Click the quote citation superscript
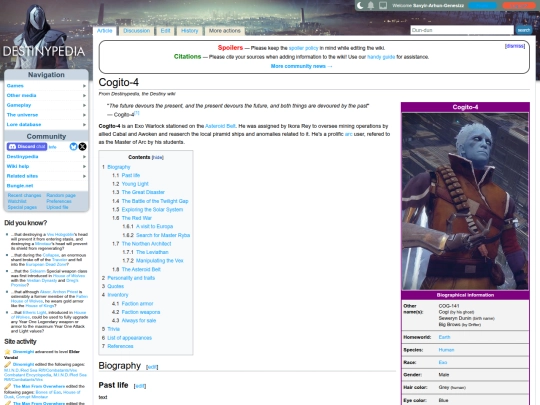 (137, 113)
